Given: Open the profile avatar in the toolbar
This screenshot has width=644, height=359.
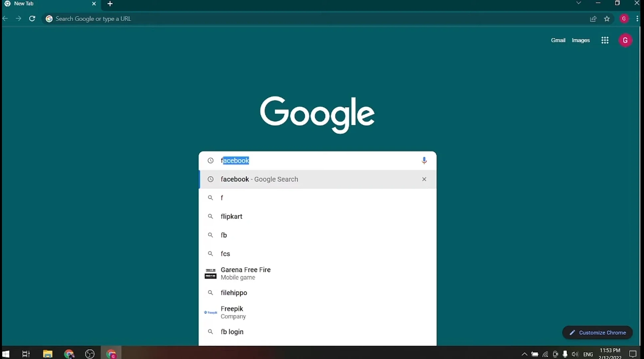Looking at the screenshot, I should 624,19.
